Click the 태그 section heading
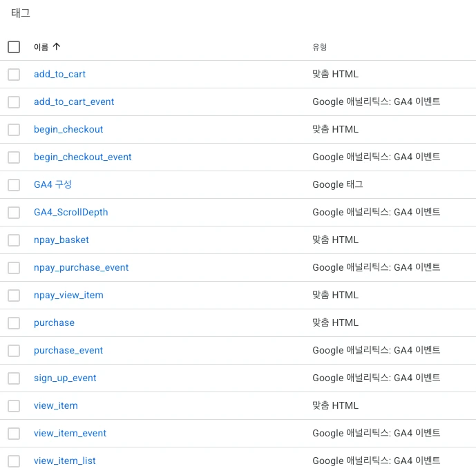This screenshot has height=473, width=476. pyautogui.click(x=20, y=13)
